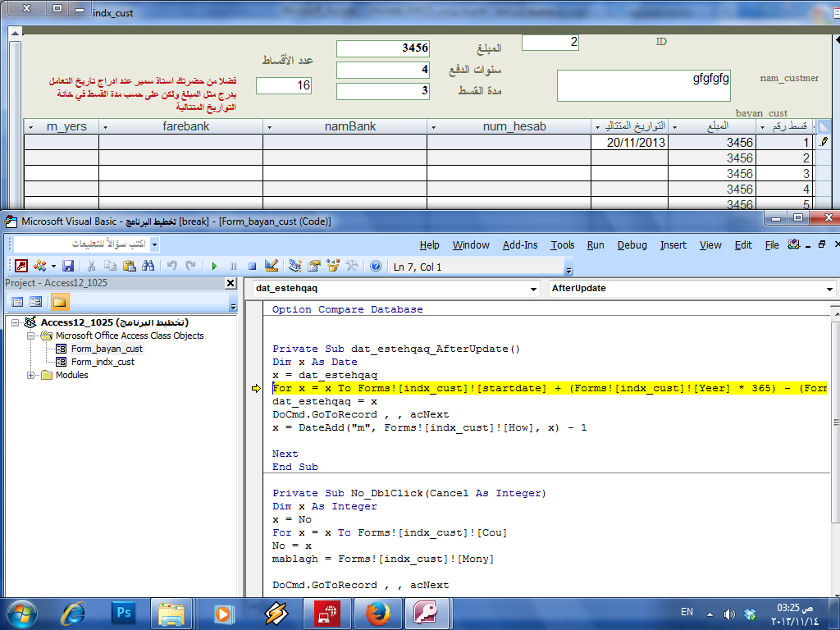The image size is (840, 630).
Task: Open Firefox from the taskbar
Action: pyautogui.click(x=377, y=614)
